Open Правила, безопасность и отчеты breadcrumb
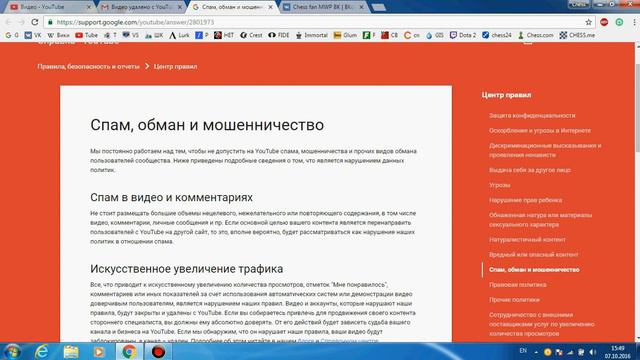 88,66
